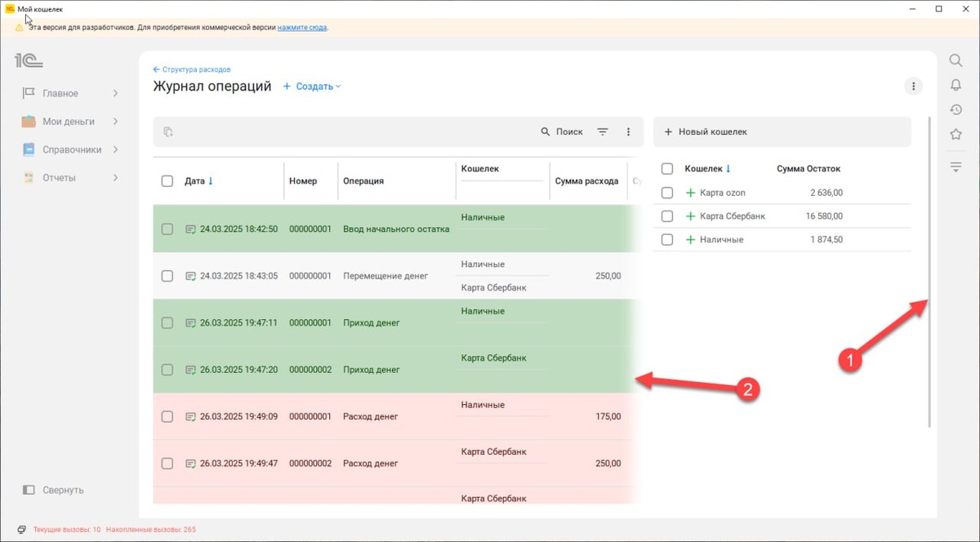Click document icon of 26.03.2025 19:49:47 row

pyautogui.click(x=191, y=464)
